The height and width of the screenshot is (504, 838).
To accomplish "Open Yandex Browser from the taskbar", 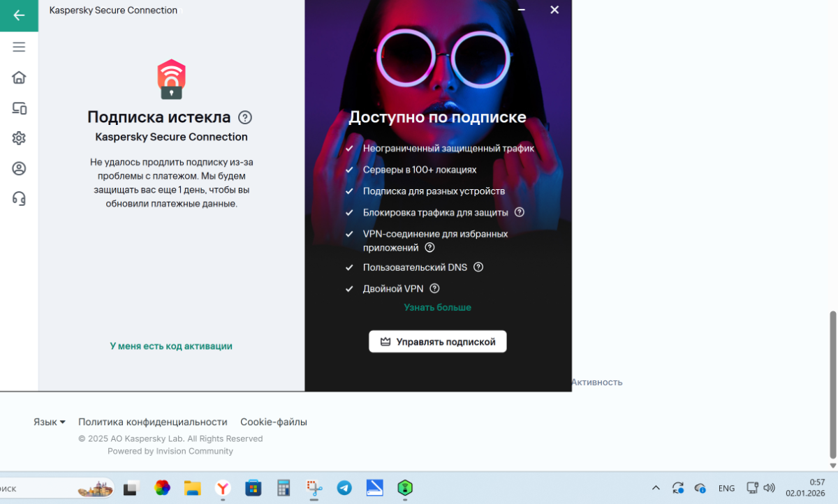I will (x=223, y=488).
